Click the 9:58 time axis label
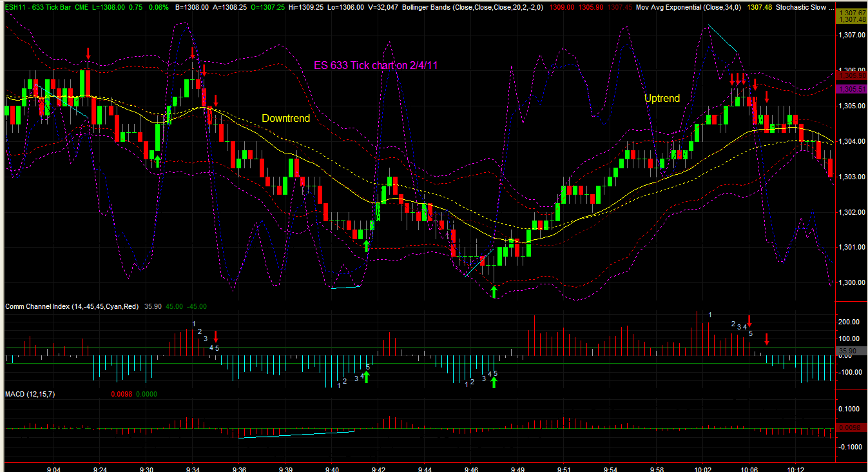868x472 pixels. pos(657,470)
